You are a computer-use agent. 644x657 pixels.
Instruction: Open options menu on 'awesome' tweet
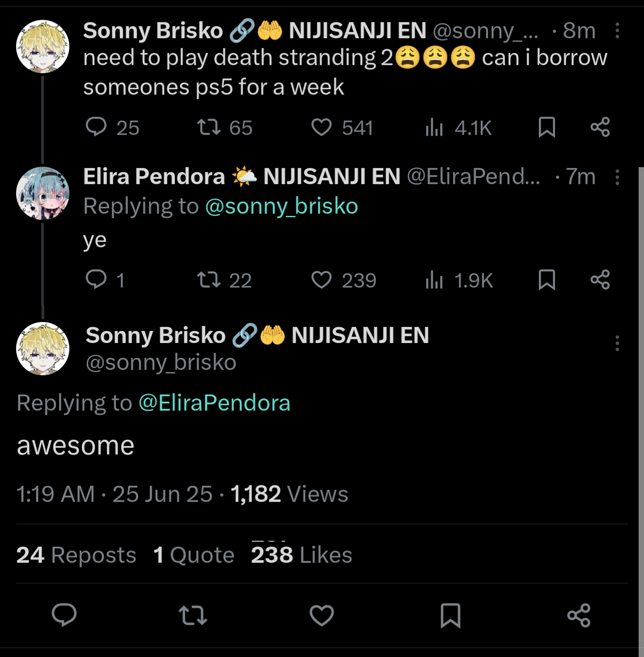(x=617, y=343)
